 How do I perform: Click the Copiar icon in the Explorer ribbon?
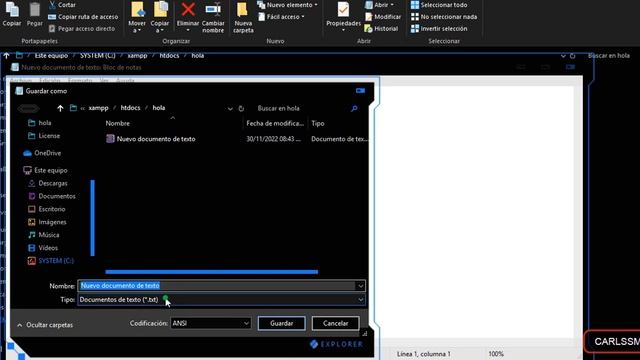[12, 10]
